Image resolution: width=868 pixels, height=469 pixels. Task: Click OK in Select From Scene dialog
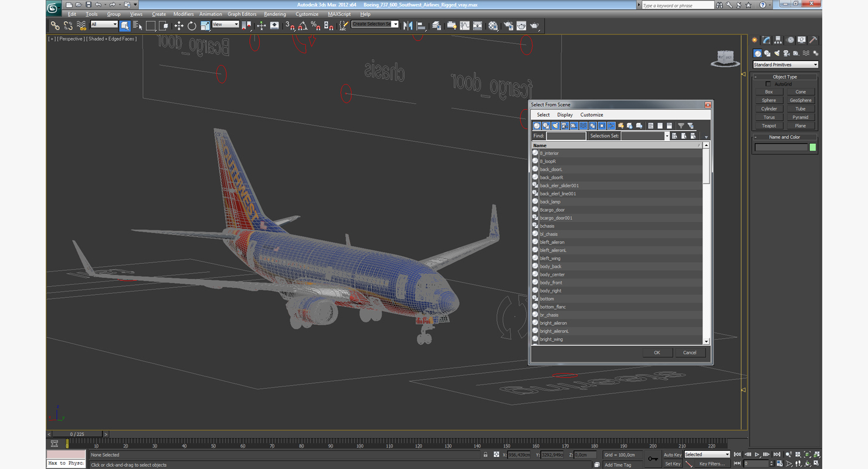[657, 352]
